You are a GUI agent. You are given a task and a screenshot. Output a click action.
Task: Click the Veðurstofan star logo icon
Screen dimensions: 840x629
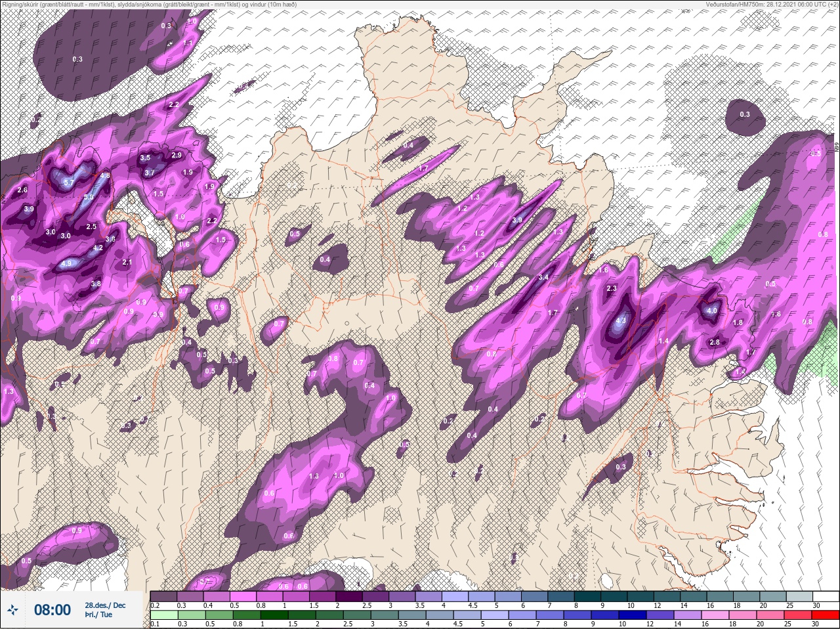[12, 610]
